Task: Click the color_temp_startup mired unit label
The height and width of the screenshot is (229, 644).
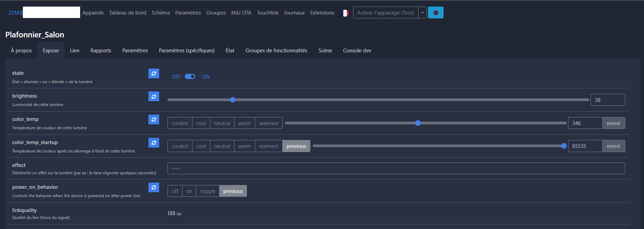Action: click(x=613, y=146)
